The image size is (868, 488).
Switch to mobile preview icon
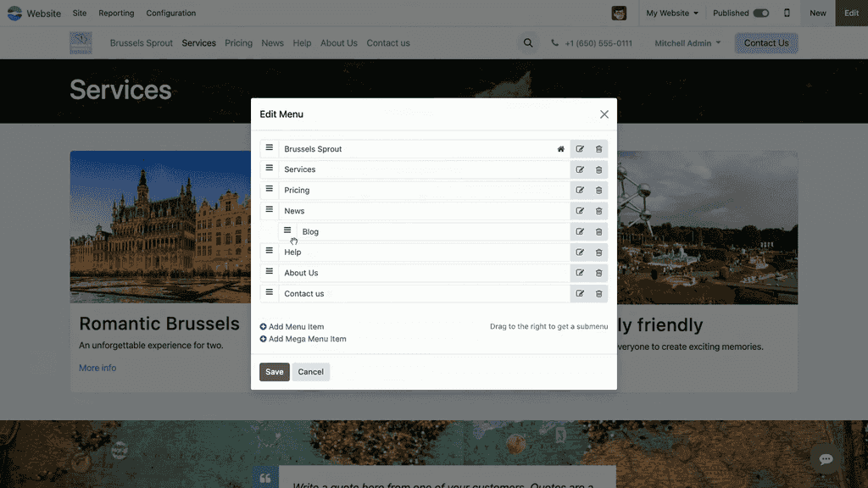tap(787, 13)
